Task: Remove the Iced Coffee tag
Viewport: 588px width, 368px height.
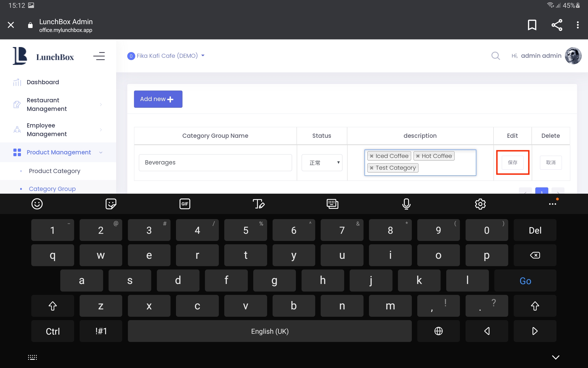Action: (x=371, y=156)
